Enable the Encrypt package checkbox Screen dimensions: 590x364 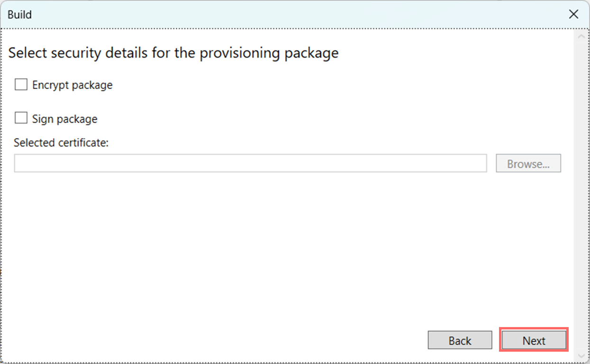coord(21,85)
